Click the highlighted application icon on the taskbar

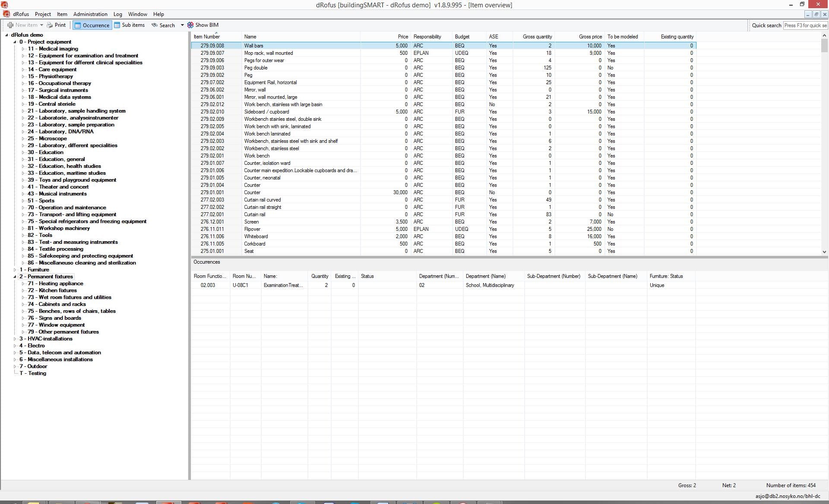(168, 502)
